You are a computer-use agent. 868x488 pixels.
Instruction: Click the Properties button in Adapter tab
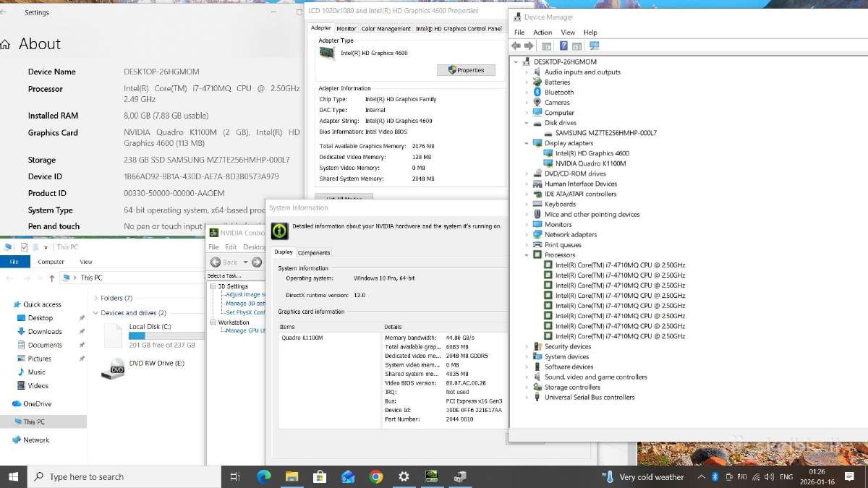(466, 70)
